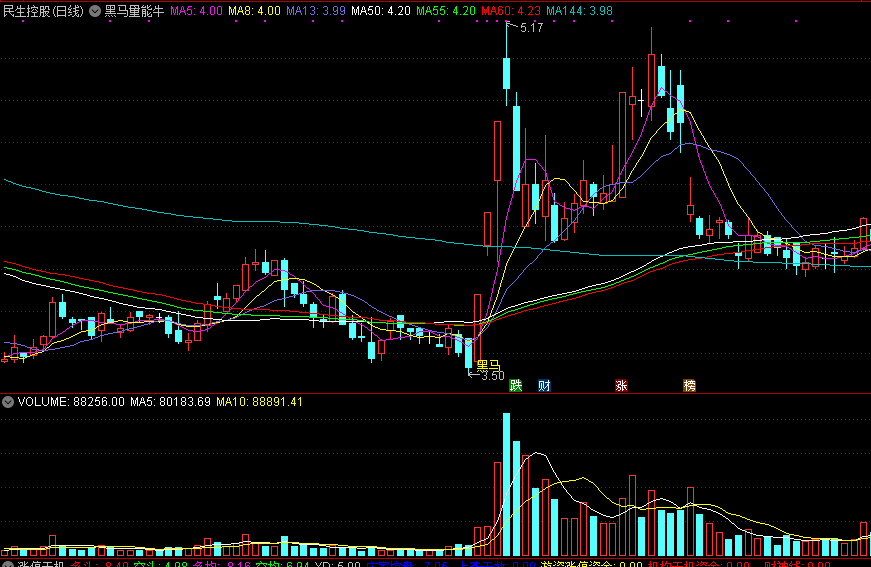Screen dimensions: 871x567
Task: Open the dropdown circle beside 民生控股(日线)
Action: [95, 11]
